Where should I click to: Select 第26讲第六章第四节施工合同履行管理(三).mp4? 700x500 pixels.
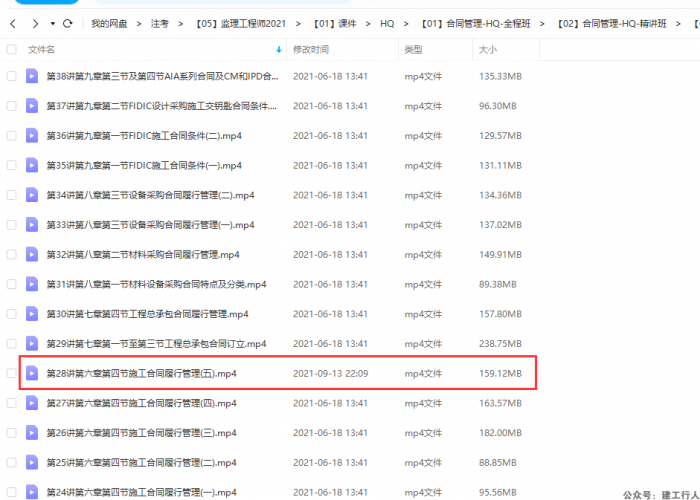142,433
